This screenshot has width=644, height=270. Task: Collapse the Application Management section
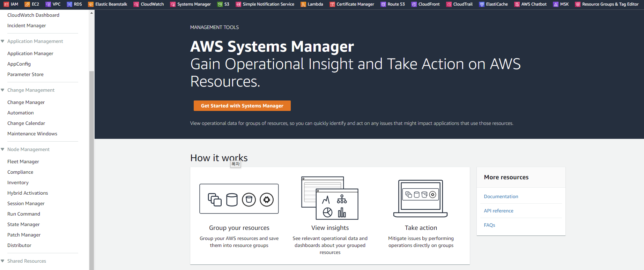[2, 41]
